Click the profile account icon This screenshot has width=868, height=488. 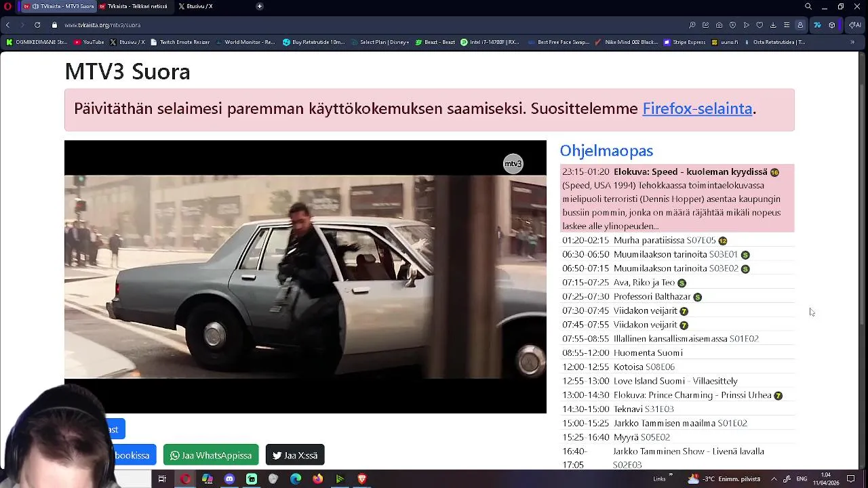[800, 25]
